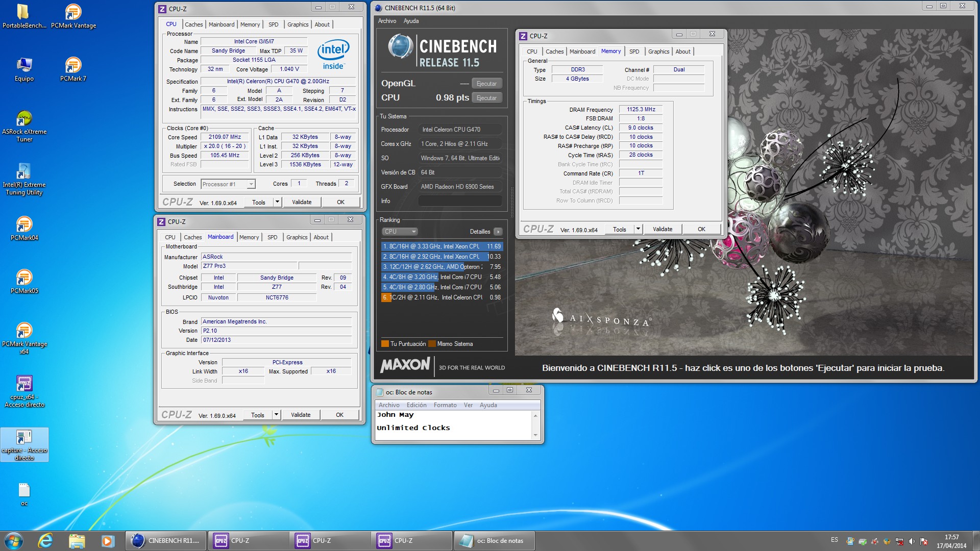Open Edición menu in Notepad
The width and height of the screenshot is (980, 551).
pos(416,405)
